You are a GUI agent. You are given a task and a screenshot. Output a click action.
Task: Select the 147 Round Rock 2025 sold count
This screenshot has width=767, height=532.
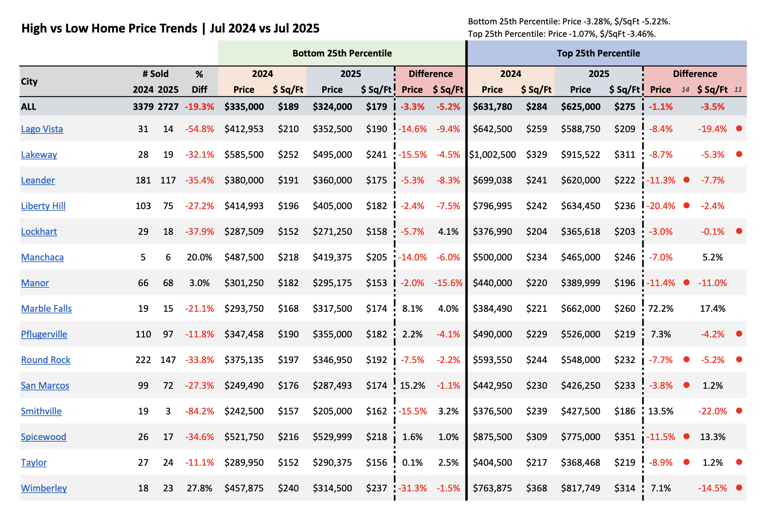(168, 360)
